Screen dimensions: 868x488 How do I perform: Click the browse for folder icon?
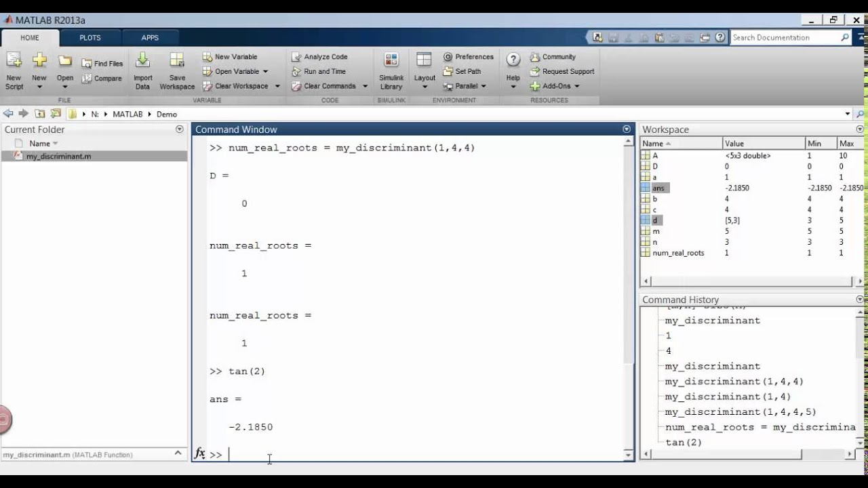point(56,114)
